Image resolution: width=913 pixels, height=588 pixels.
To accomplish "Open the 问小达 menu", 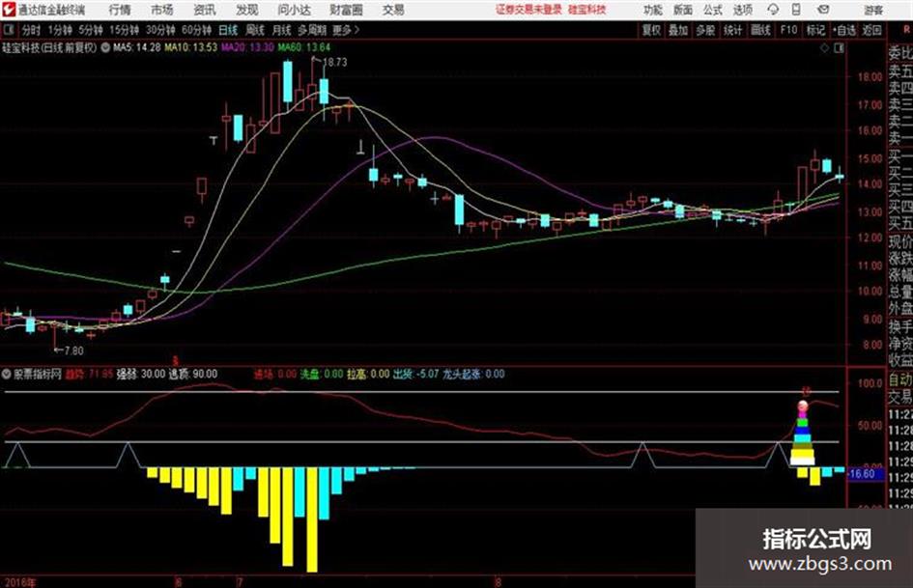I will click(x=294, y=10).
